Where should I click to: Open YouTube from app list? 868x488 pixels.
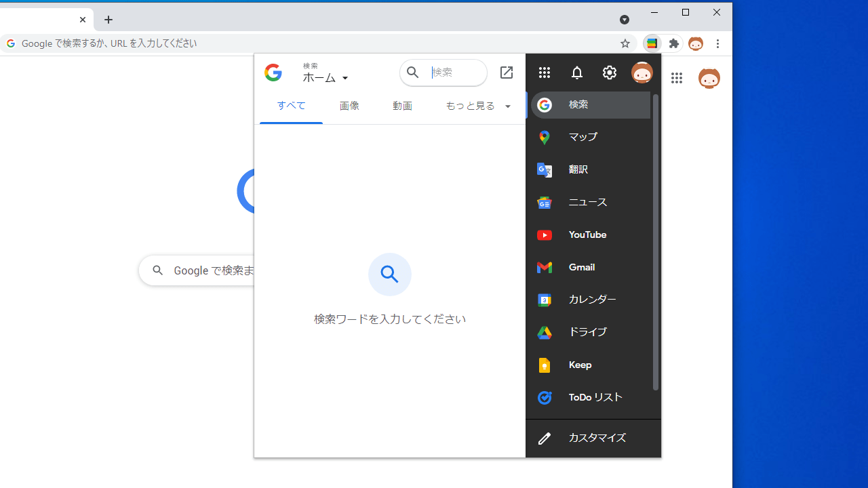(591, 235)
